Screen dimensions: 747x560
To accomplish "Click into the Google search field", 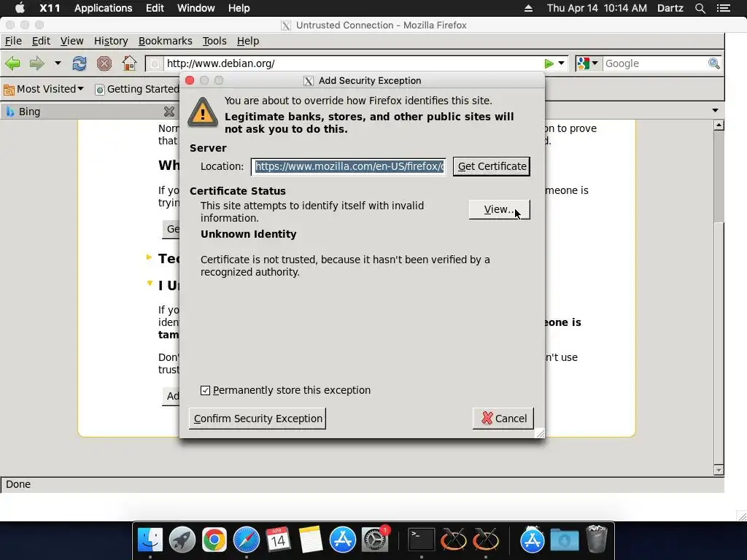I will (656, 63).
